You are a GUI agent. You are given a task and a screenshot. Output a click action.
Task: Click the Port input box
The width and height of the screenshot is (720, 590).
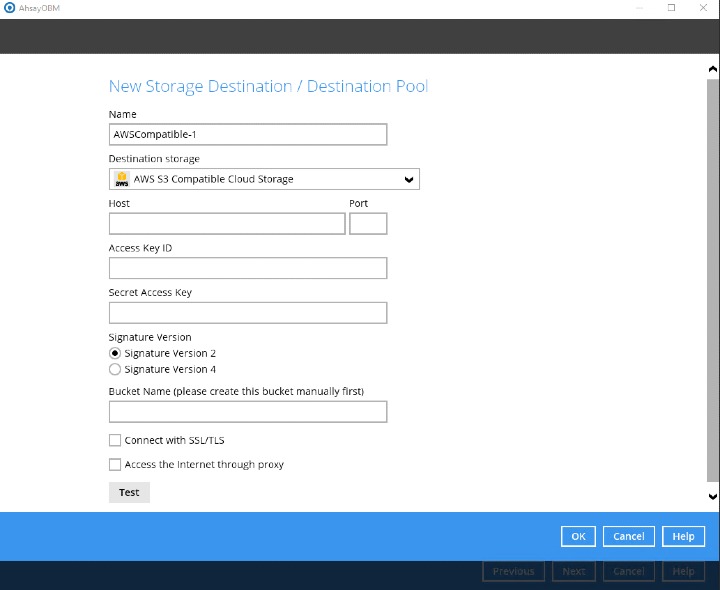pyautogui.click(x=368, y=224)
